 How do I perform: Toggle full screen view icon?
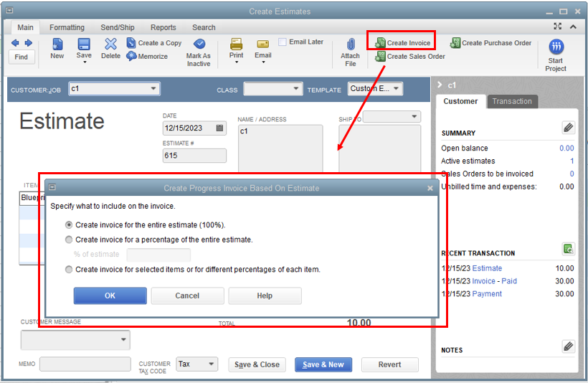coord(558,27)
